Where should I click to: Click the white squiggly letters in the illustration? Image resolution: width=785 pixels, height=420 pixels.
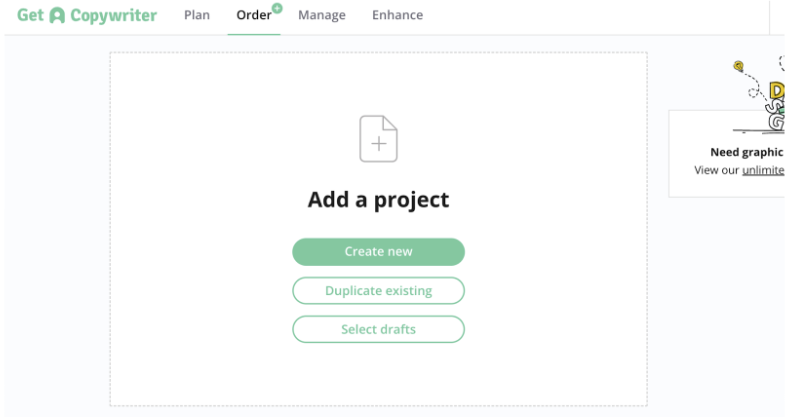coord(776,115)
